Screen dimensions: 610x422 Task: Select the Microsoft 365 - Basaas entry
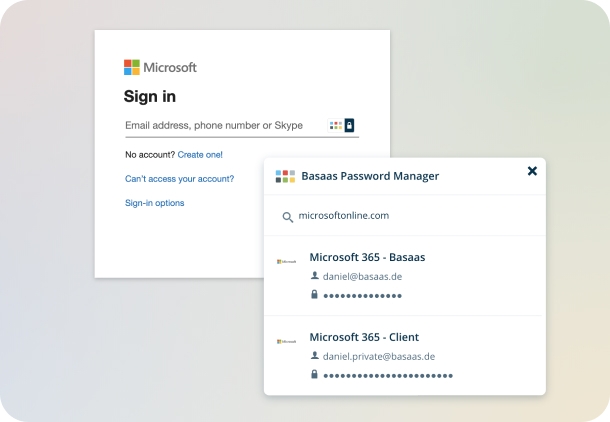point(405,275)
